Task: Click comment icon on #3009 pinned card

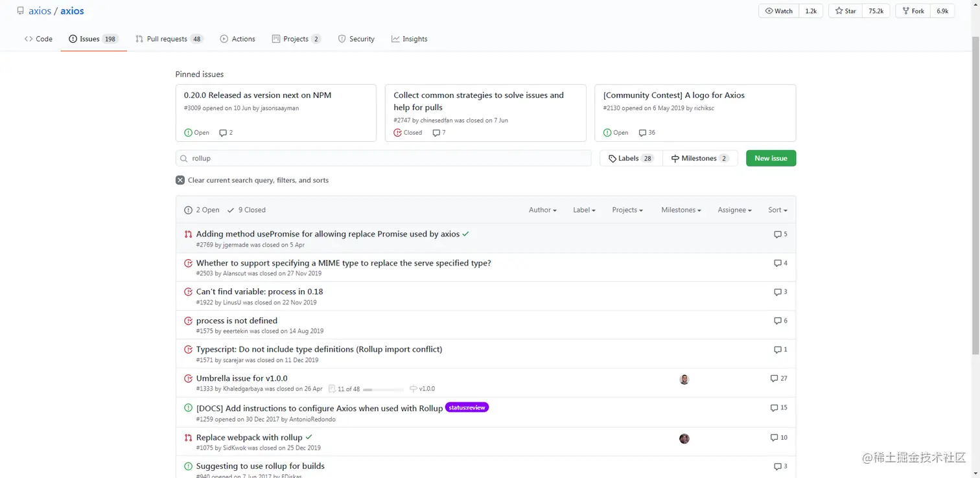Action: click(x=223, y=133)
